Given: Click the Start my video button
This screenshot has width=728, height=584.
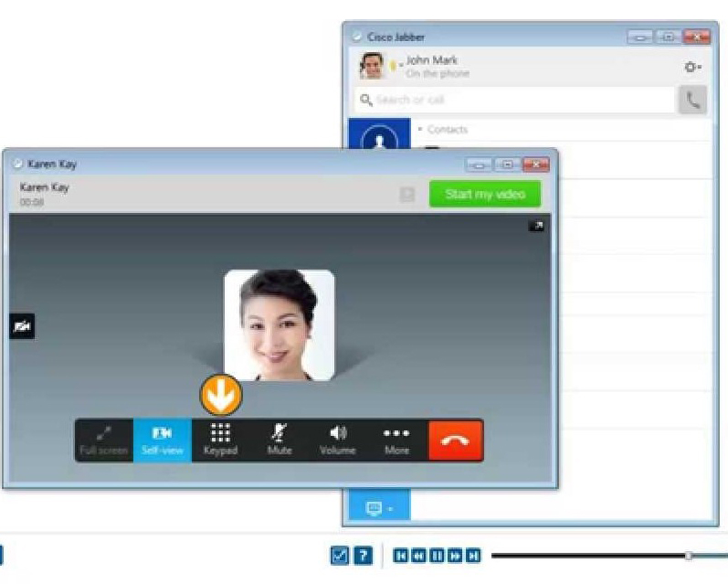Looking at the screenshot, I should 485,194.
